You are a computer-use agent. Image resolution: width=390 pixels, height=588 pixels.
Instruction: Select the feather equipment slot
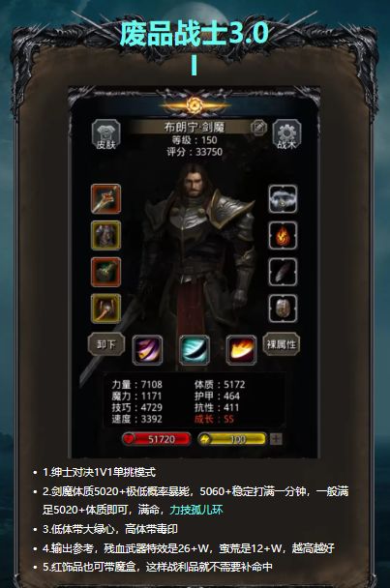(283, 272)
